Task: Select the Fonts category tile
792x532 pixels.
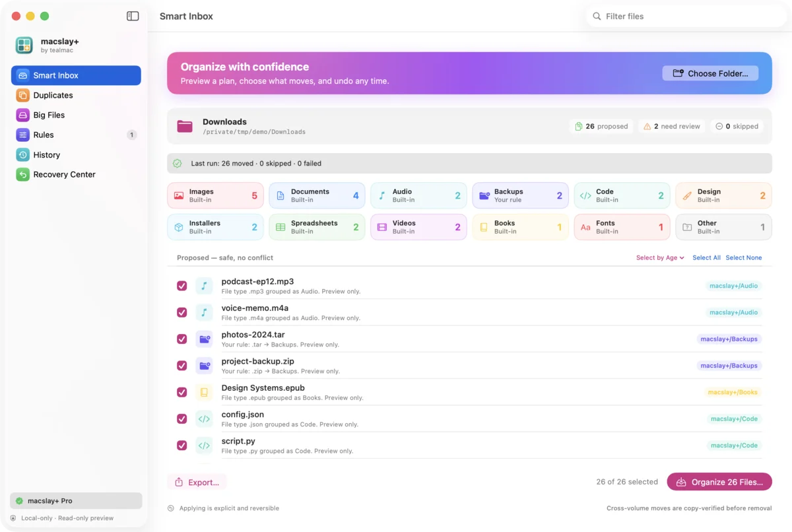Action: click(x=622, y=227)
